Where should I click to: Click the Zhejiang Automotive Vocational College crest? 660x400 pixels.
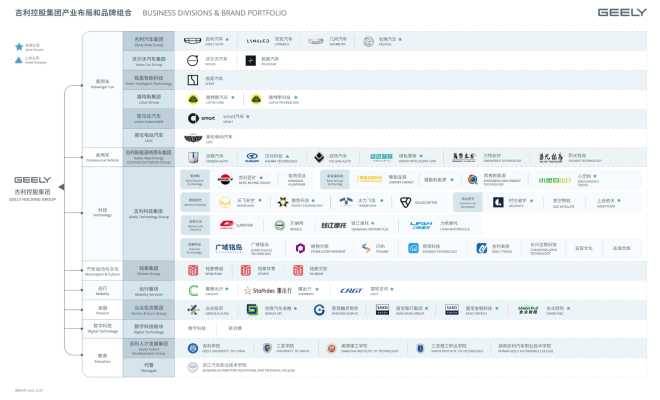192,368
